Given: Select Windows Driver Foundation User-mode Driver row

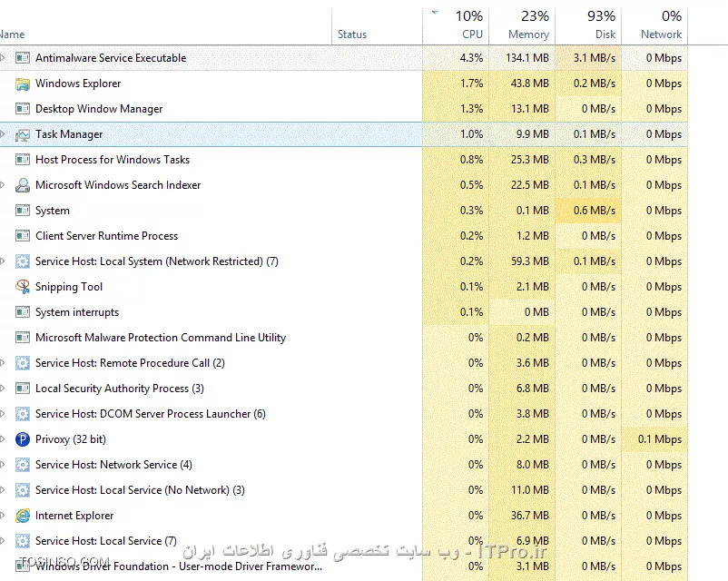Looking at the screenshot, I should [343, 566].
